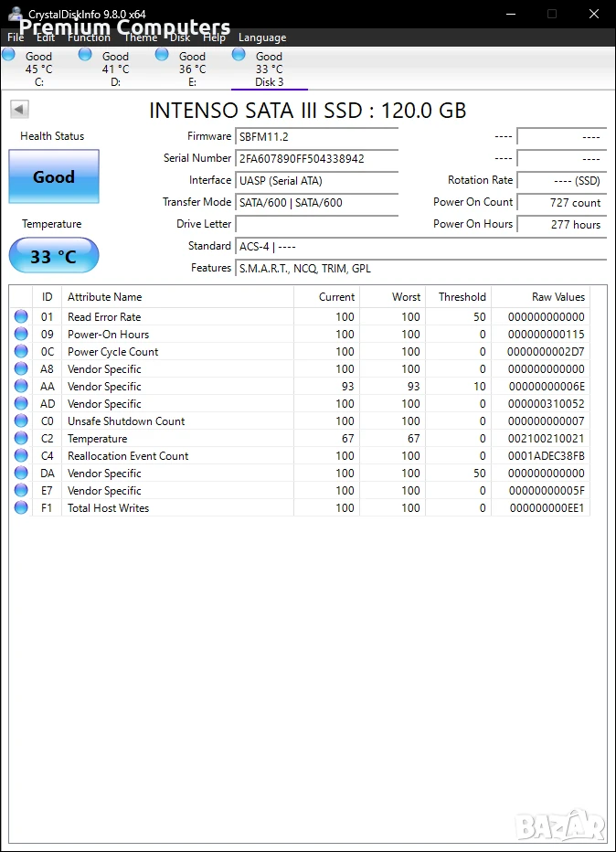Open the Disk menu
Image resolution: width=616 pixels, height=852 pixels.
180,37
